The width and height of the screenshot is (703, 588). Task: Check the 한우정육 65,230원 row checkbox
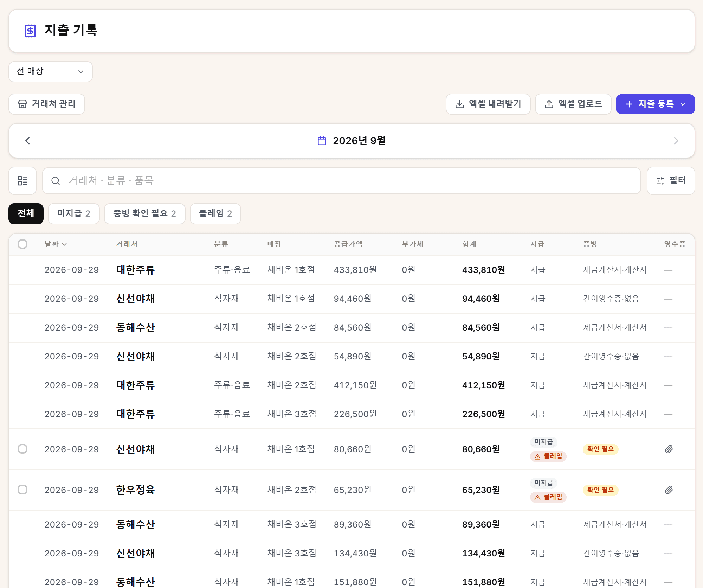(x=22, y=490)
